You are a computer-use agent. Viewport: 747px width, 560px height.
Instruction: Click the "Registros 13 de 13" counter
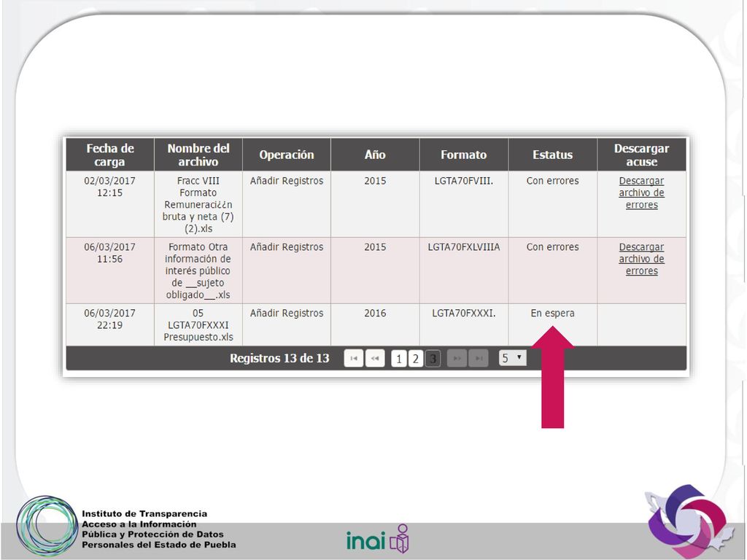279,358
